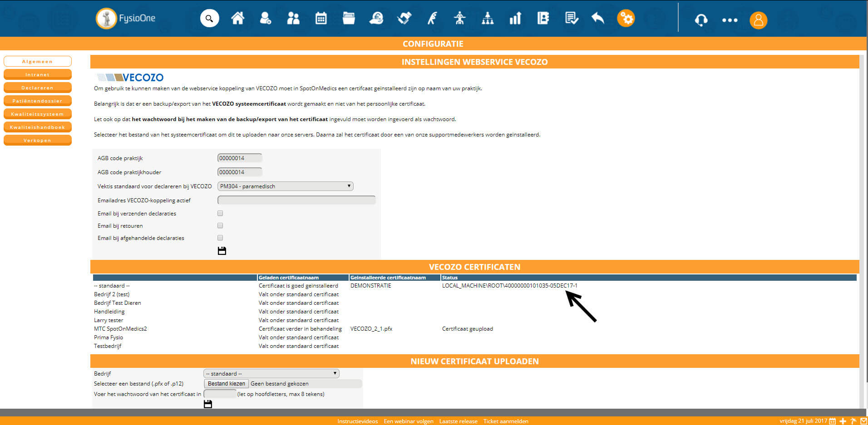Enable Email bij retouren
Image resolution: width=868 pixels, height=425 pixels.
(220, 225)
